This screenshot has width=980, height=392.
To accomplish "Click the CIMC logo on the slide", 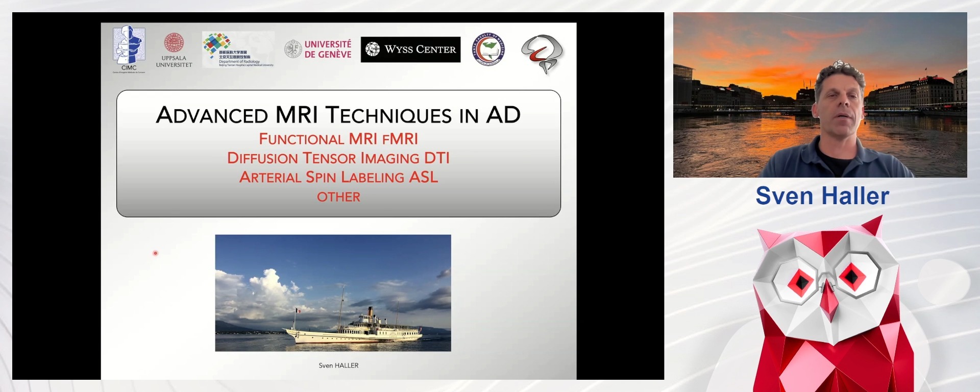I will 129,50.
